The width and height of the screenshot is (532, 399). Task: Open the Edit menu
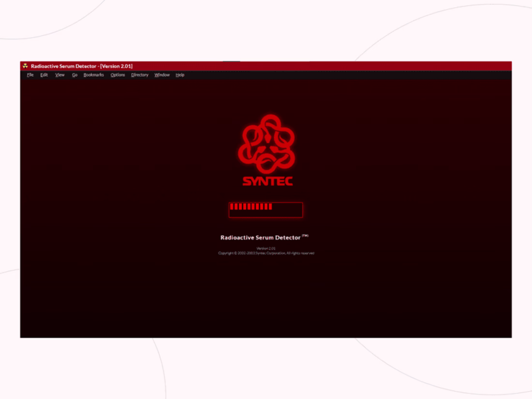[x=43, y=75]
